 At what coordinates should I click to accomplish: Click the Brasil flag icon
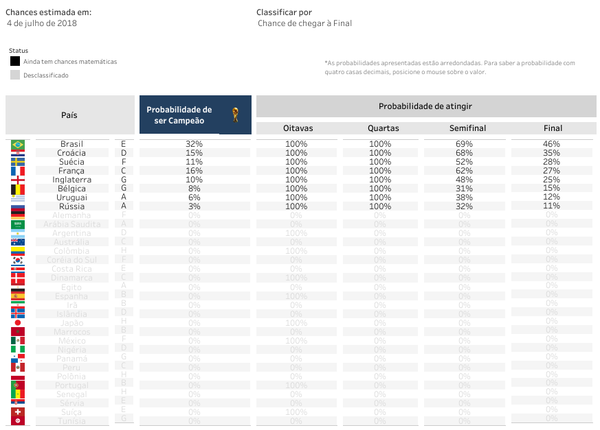tap(17, 145)
